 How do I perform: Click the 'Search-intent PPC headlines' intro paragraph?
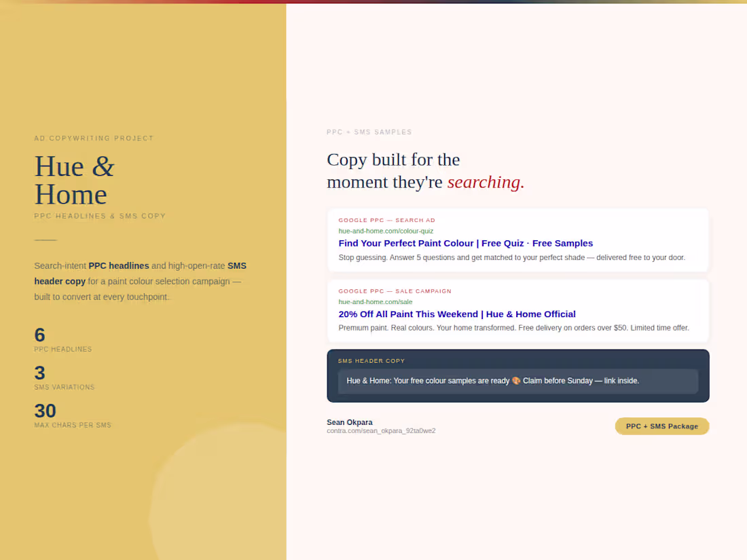tap(141, 282)
